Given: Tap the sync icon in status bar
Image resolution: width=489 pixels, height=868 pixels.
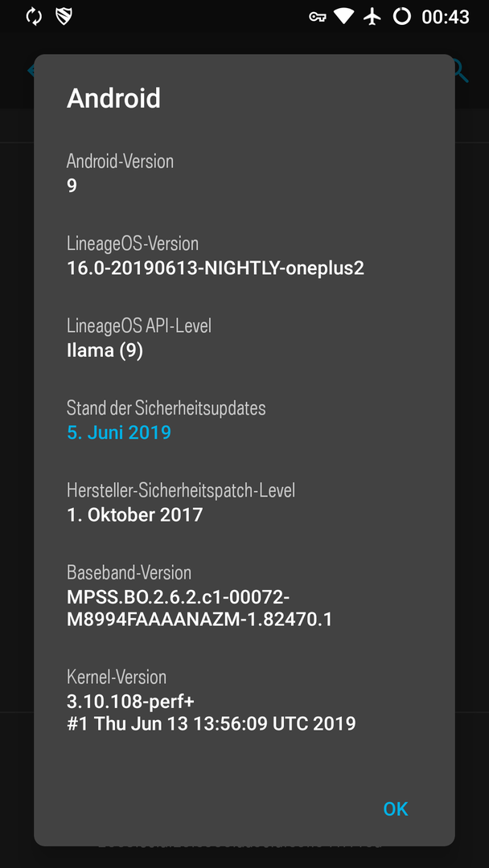Looking at the screenshot, I should (34, 17).
